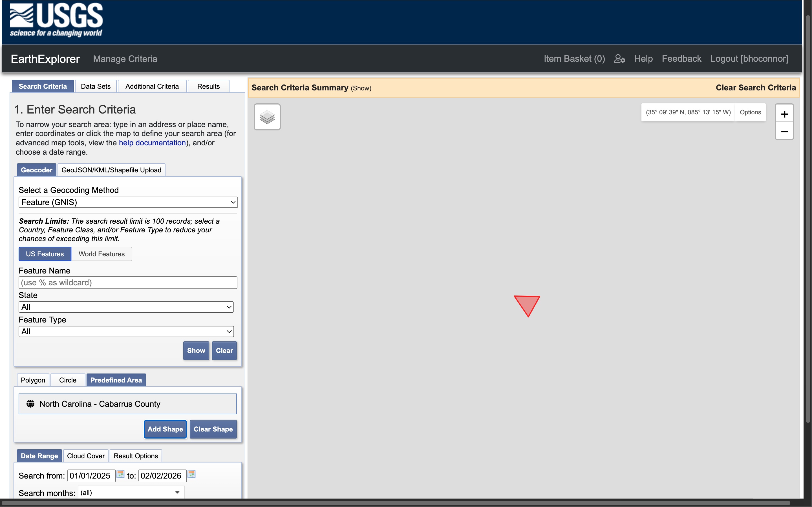Show the Search Criteria Summary
Image resolution: width=812 pixels, height=507 pixels.
pyautogui.click(x=361, y=88)
